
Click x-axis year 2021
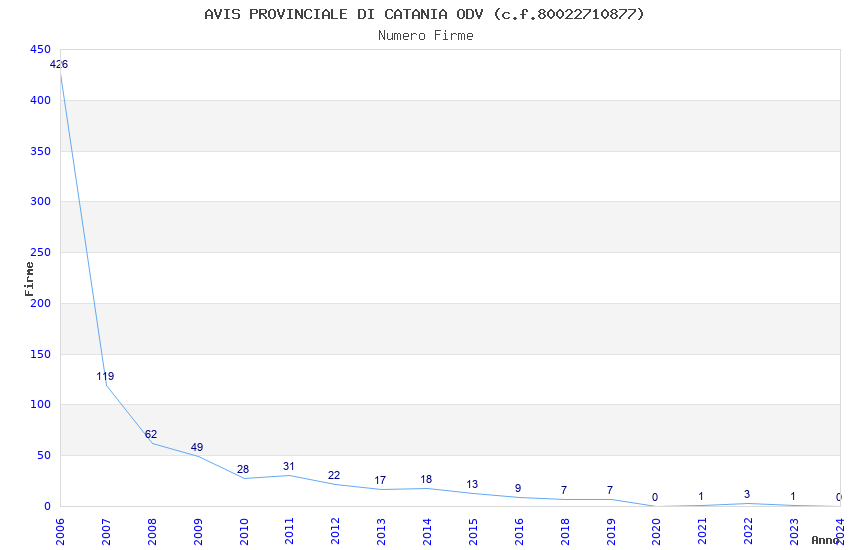[x=702, y=532]
